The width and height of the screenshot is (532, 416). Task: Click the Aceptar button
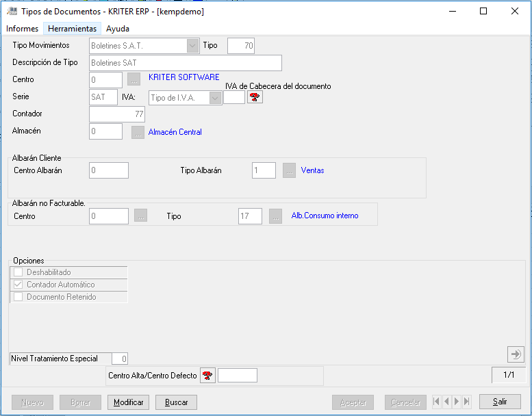click(353, 402)
